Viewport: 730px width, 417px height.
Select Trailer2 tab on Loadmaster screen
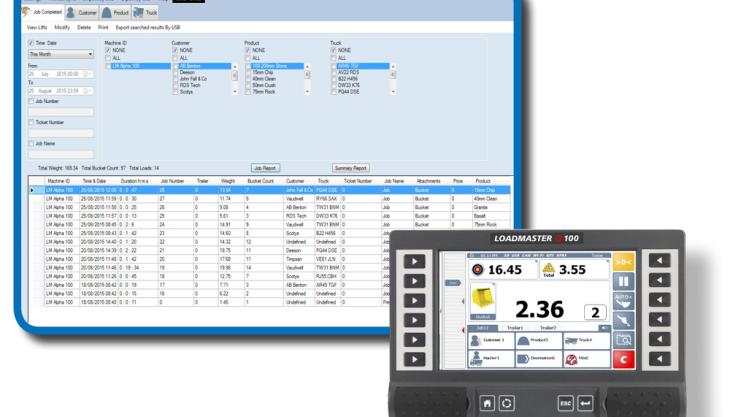point(548,328)
